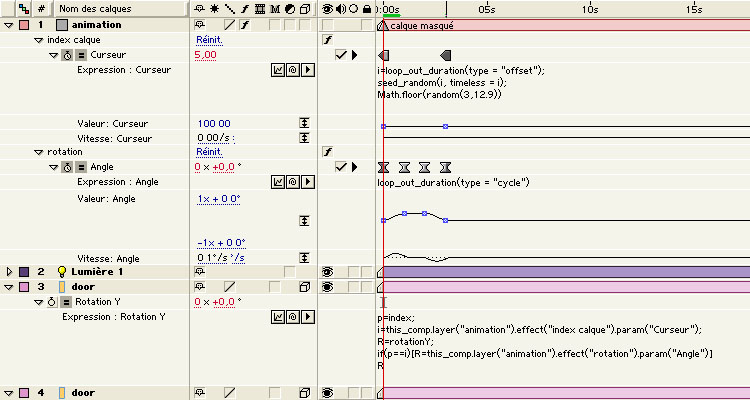Collapse the Curseur property

[x=54, y=55]
